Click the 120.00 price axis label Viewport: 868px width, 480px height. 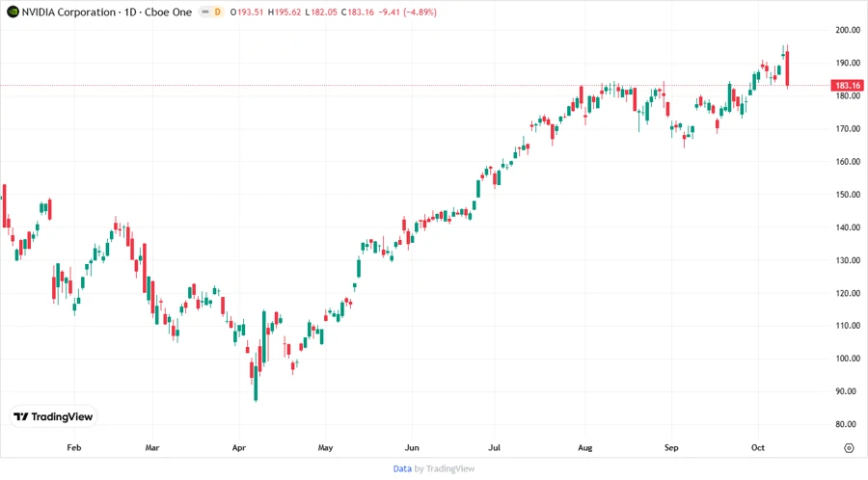click(848, 293)
